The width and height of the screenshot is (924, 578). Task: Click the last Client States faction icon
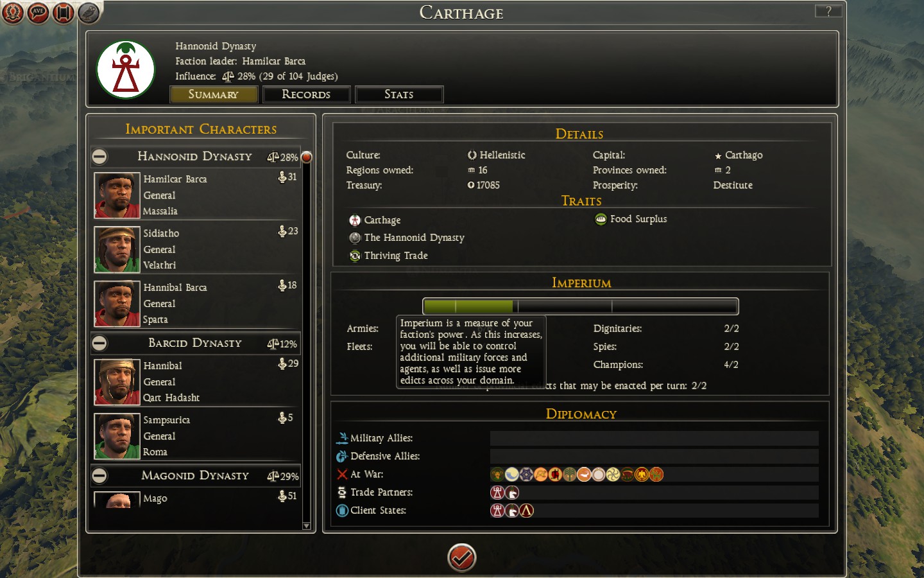(x=527, y=511)
